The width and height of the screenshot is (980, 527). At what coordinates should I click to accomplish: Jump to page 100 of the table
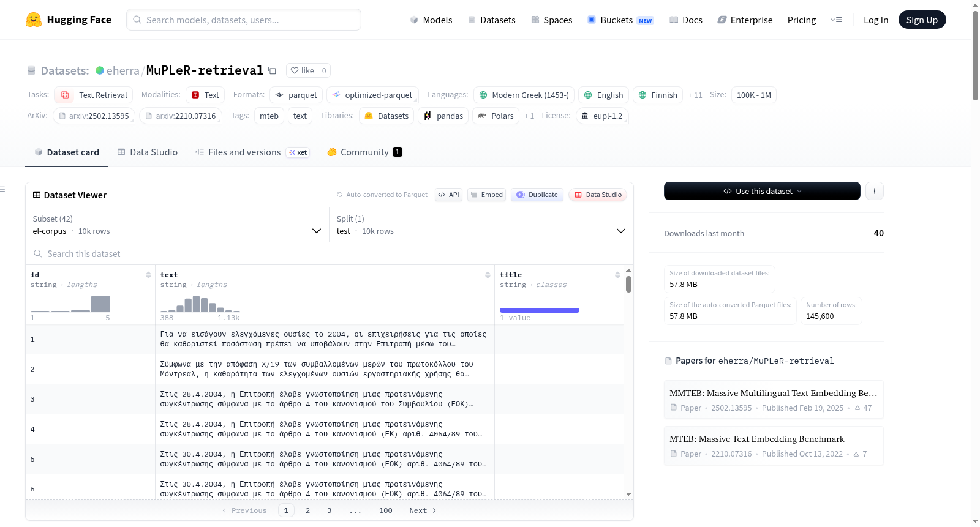(385, 510)
